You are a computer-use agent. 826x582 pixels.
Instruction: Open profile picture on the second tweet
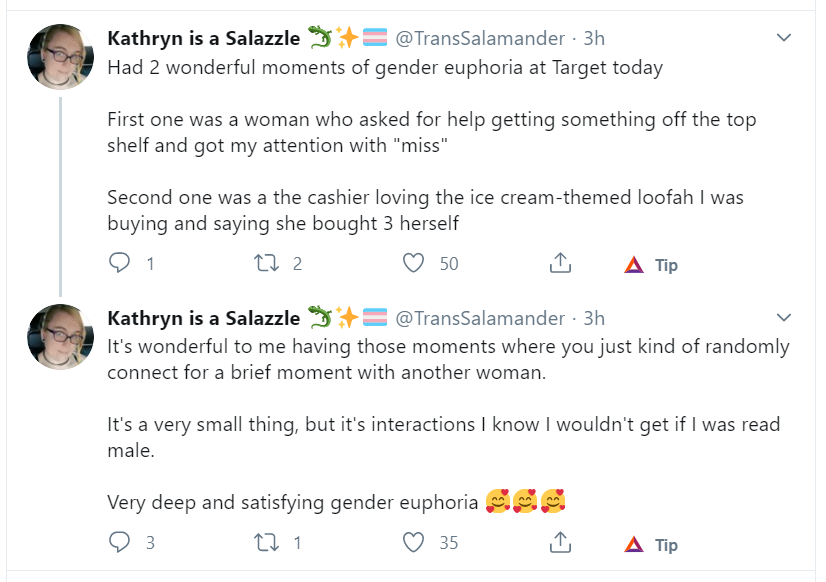pos(61,337)
